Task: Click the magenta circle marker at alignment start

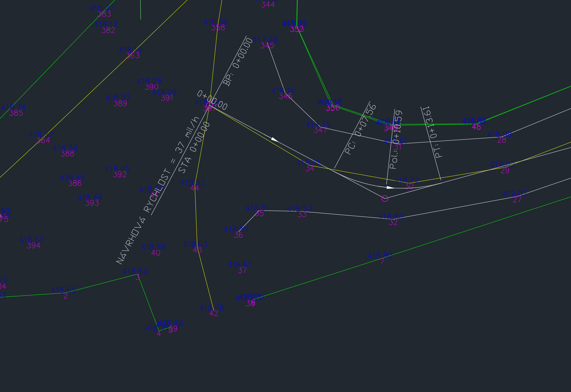Action: click(209, 105)
